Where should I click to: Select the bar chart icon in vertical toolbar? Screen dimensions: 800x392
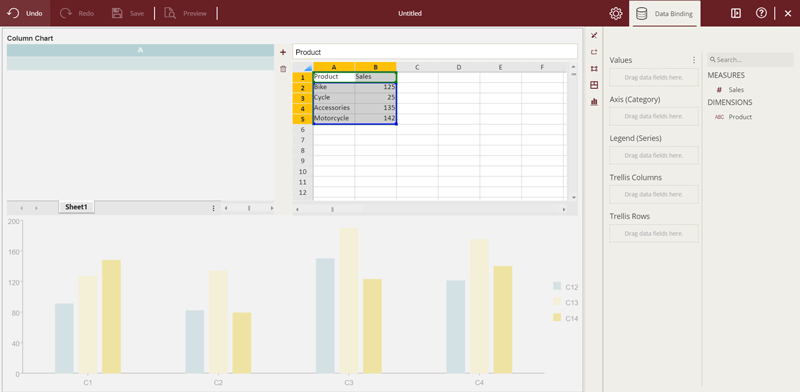coord(594,102)
